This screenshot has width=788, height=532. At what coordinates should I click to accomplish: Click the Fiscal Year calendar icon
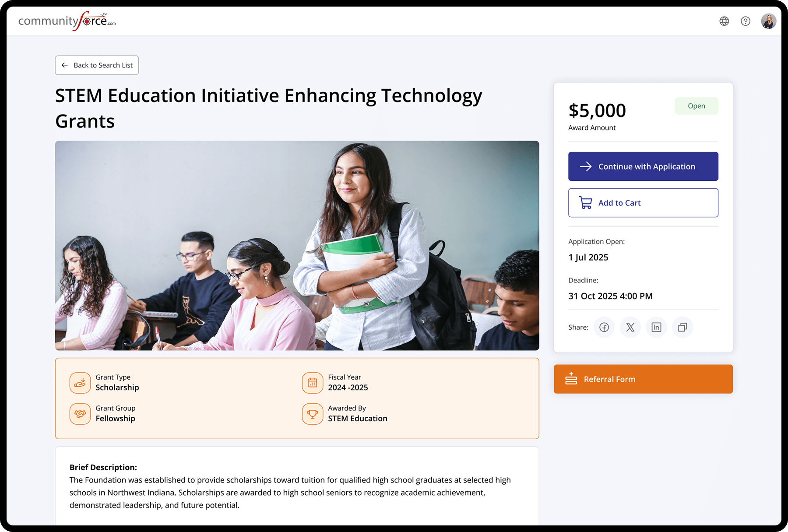[313, 383]
